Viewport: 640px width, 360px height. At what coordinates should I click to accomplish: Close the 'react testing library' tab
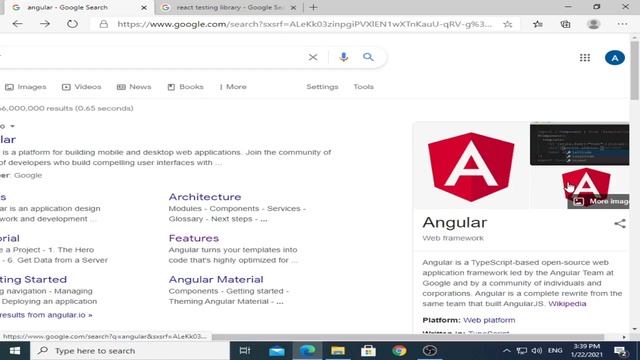pos(293,7)
